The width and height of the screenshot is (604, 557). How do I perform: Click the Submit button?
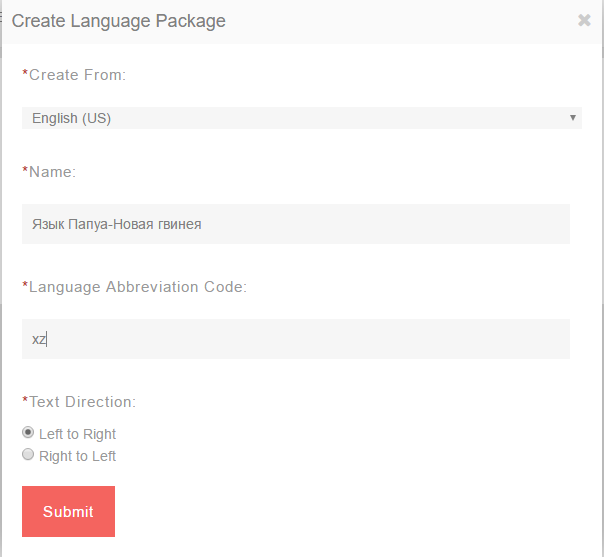(x=68, y=511)
